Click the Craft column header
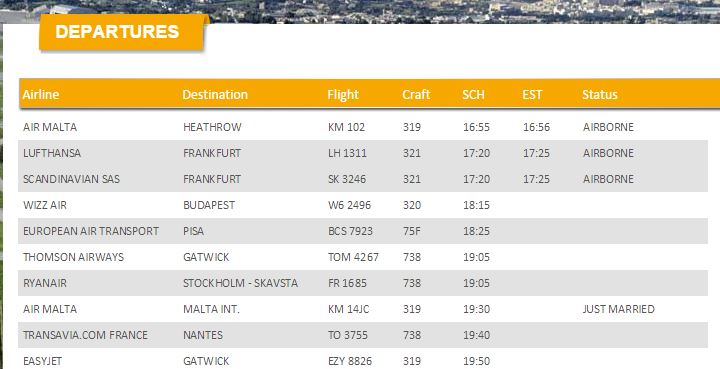This screenshot has height=369, width=720. click(416, 95)
